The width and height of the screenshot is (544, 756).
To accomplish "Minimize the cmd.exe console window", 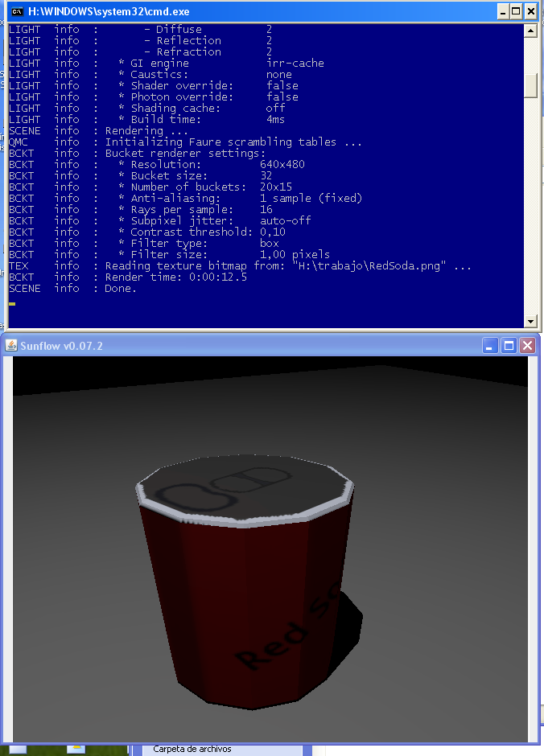I will point(502,11).
